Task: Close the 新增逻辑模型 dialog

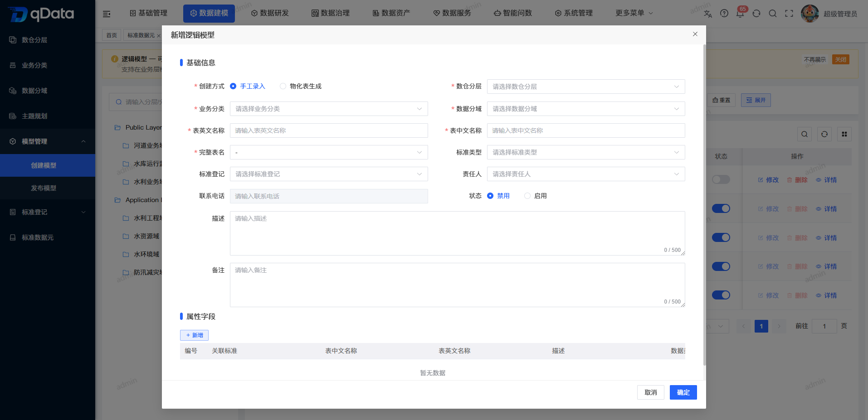Action: pos(695,34)
